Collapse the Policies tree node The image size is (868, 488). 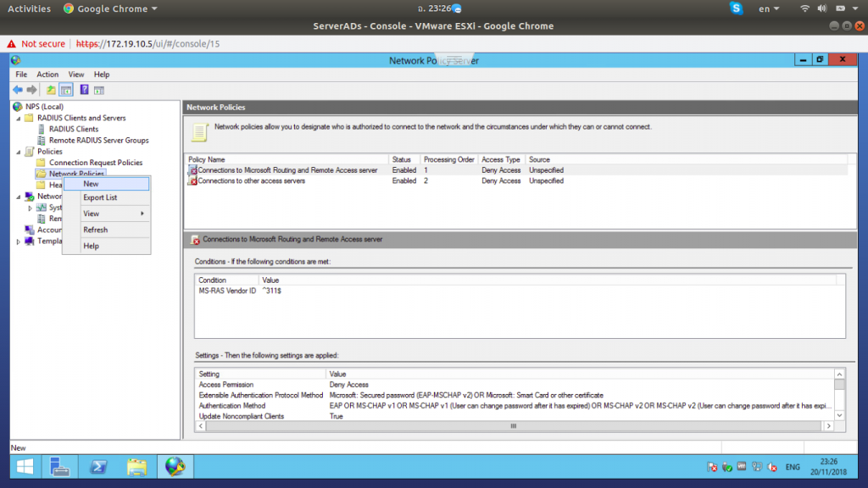[x=19, y=152]
